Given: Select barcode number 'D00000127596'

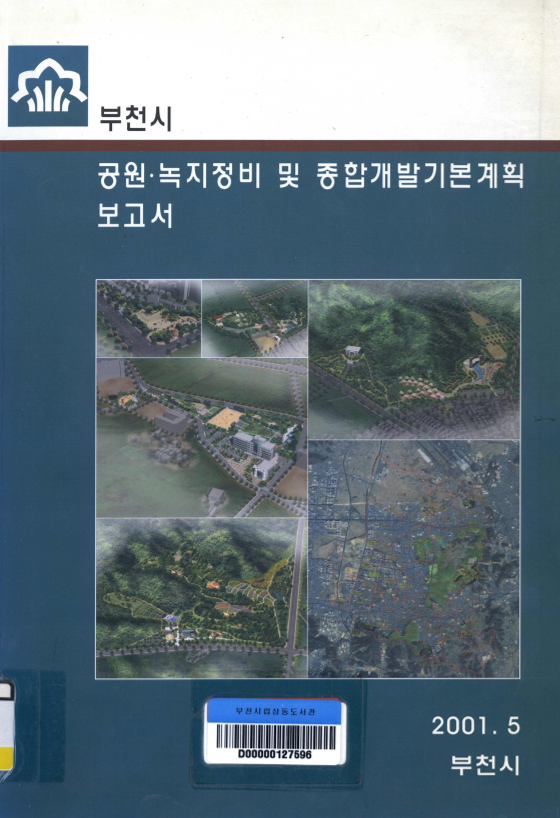Looking at the screenshot, I should coord(275,754).
